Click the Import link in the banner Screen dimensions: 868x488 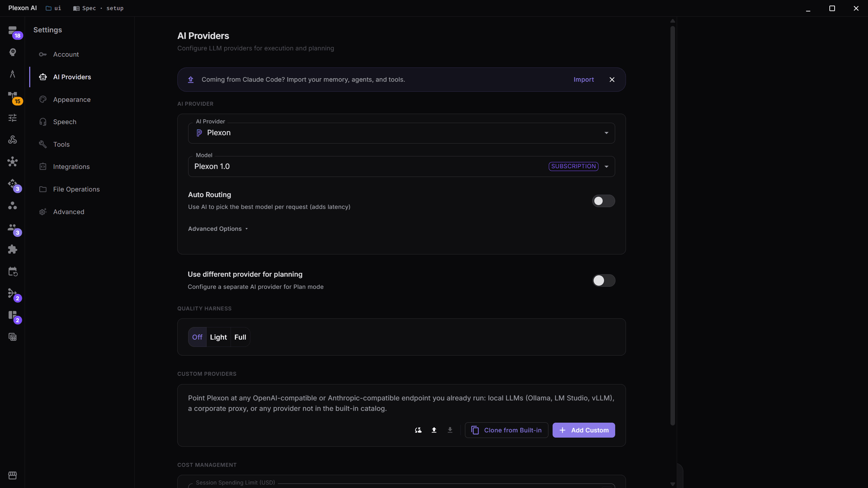[584, 80]
